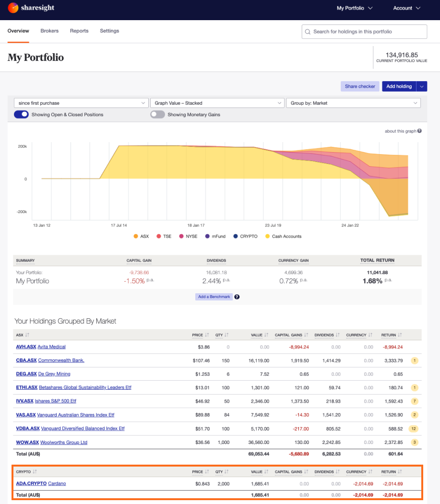Open WOW.ASX notification badge showing 3
The width and height of the screenshot is (440, 504).
[x=415, y=442]
